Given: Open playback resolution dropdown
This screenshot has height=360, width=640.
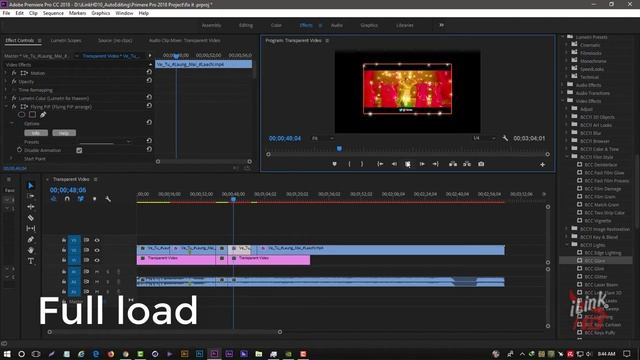Looking at the screenshot, I should tap(484, 138).
